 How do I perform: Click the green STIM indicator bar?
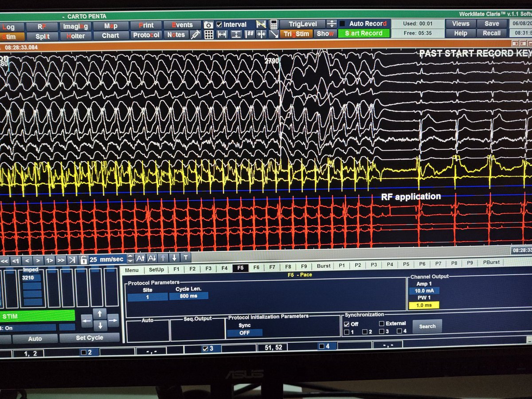click(37, 316)
